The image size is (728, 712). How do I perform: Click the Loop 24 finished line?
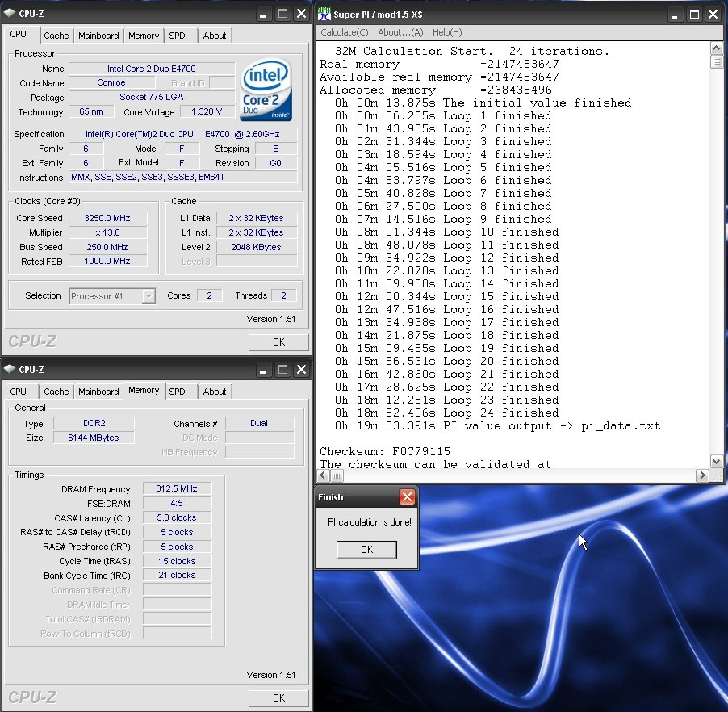point(446,413)
